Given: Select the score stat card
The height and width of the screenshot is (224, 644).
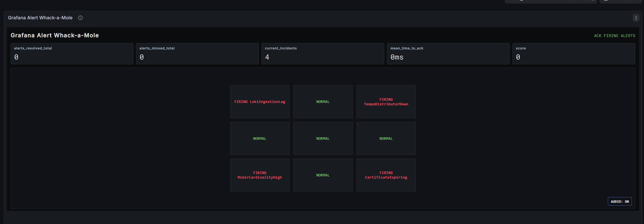Looking at the screenshot, I should (574, 54).
